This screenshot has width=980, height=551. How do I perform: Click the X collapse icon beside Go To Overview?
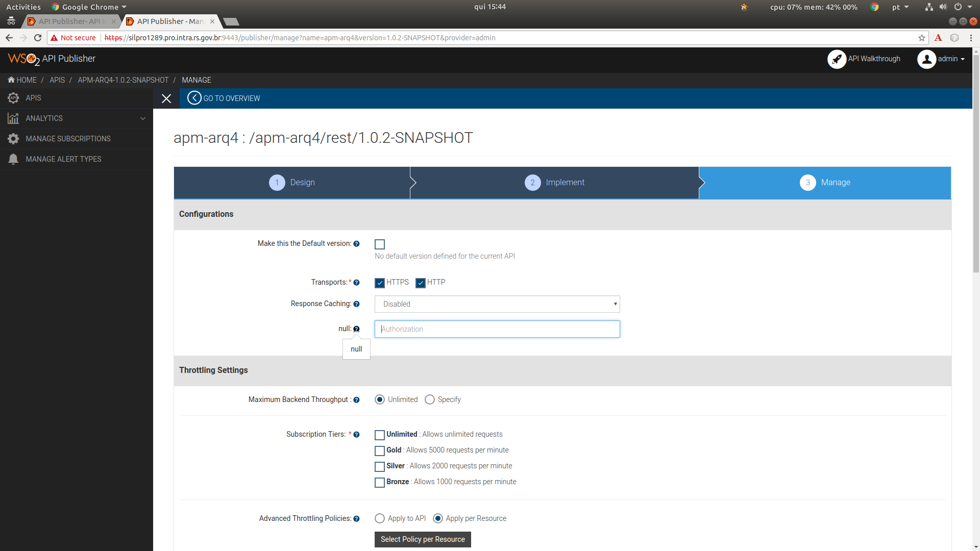(x=166, y=98)
